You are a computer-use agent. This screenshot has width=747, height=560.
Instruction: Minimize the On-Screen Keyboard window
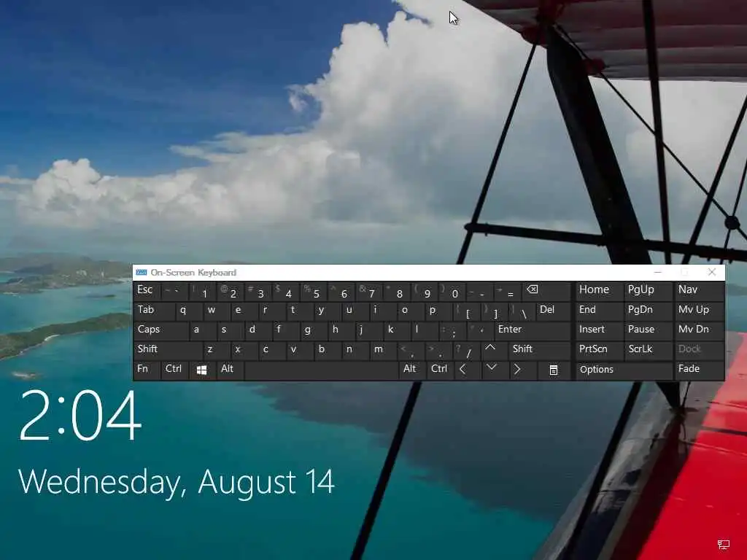click(658, 273)
